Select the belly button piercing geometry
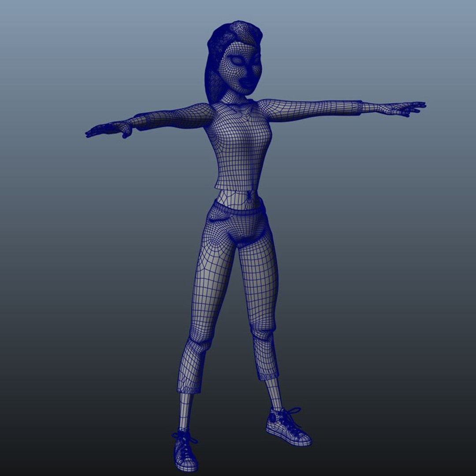Viewport: 476px width, 476px height. pos(249,196)
